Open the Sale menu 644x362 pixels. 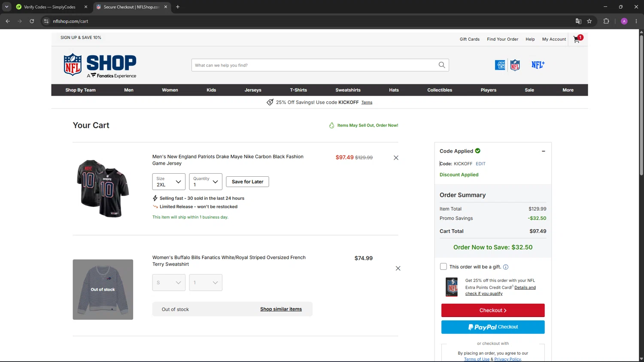point(529,90)
